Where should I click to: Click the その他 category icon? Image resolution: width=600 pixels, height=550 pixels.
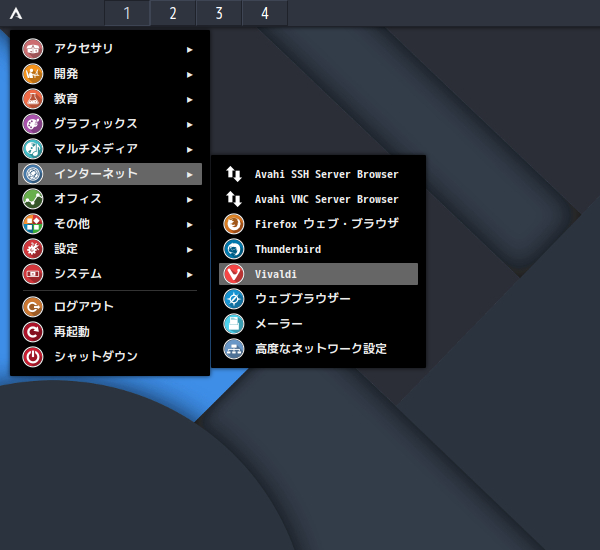pyautogui.click(x=33, y=224)
